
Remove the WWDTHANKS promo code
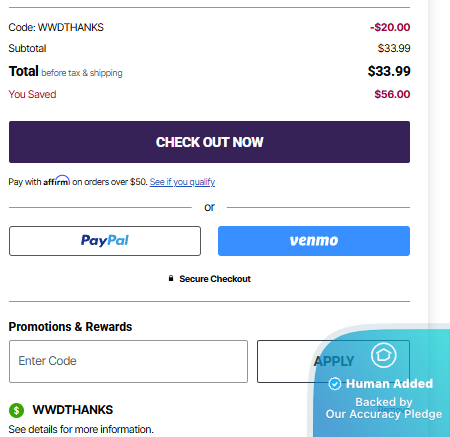click(393, 410)
